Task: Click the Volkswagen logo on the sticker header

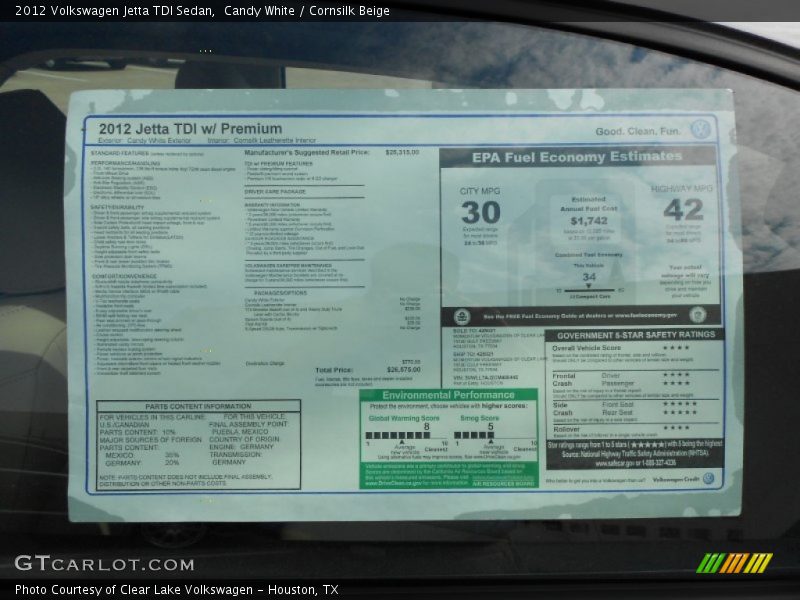Action: (701, 129)
